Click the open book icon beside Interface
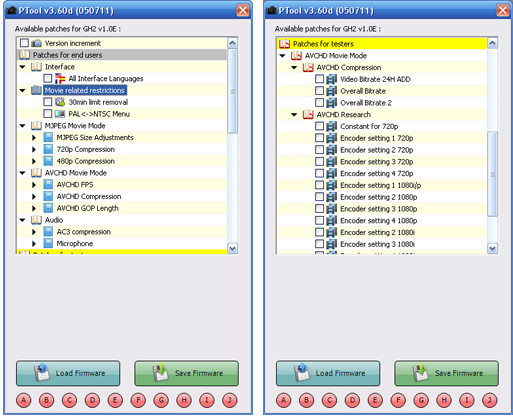The height and width of the screenshot is (418, 513). click(36, 67)
